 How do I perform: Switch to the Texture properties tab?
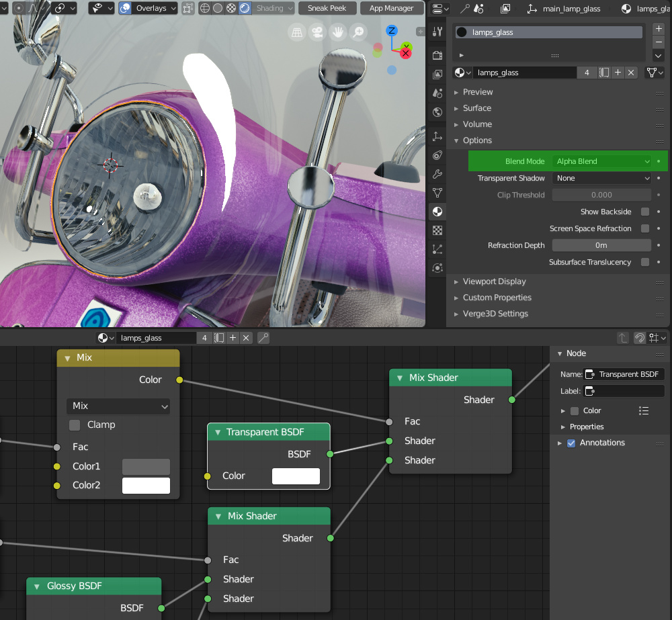pos(437,230)
